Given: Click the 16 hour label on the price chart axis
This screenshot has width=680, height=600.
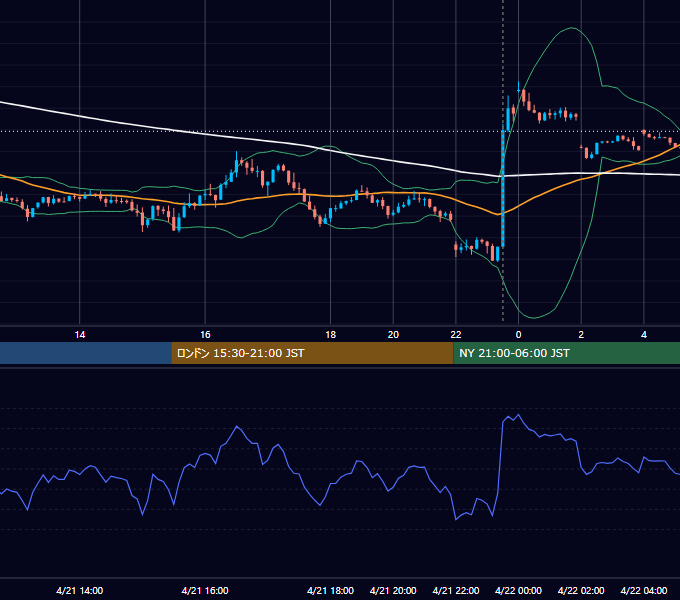Looking at the screenshot, I should [x=205, y=335].
